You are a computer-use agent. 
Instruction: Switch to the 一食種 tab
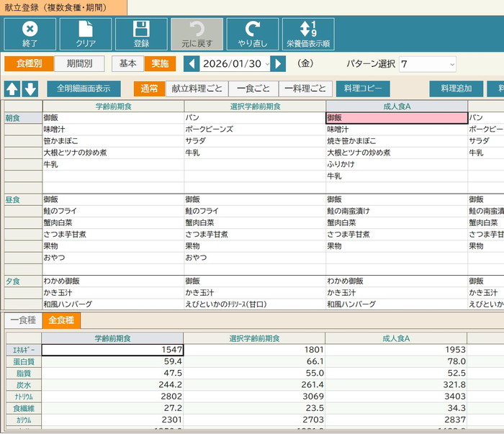coord(22,320)
